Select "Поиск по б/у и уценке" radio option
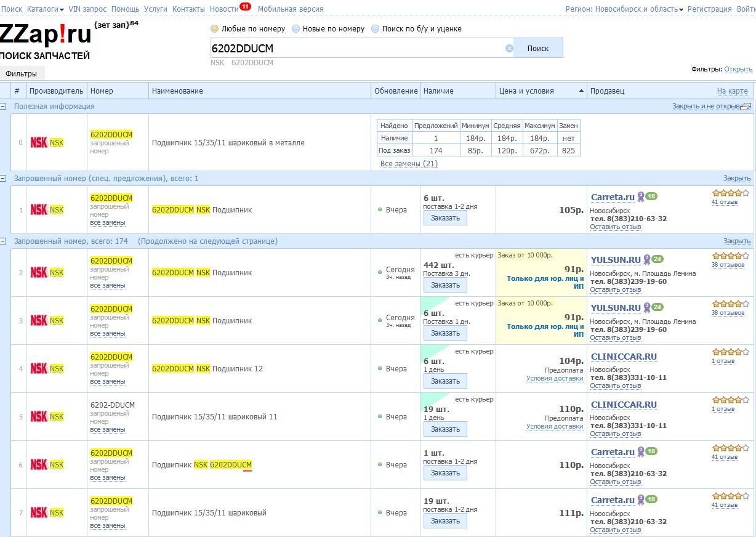 [375, 29]
